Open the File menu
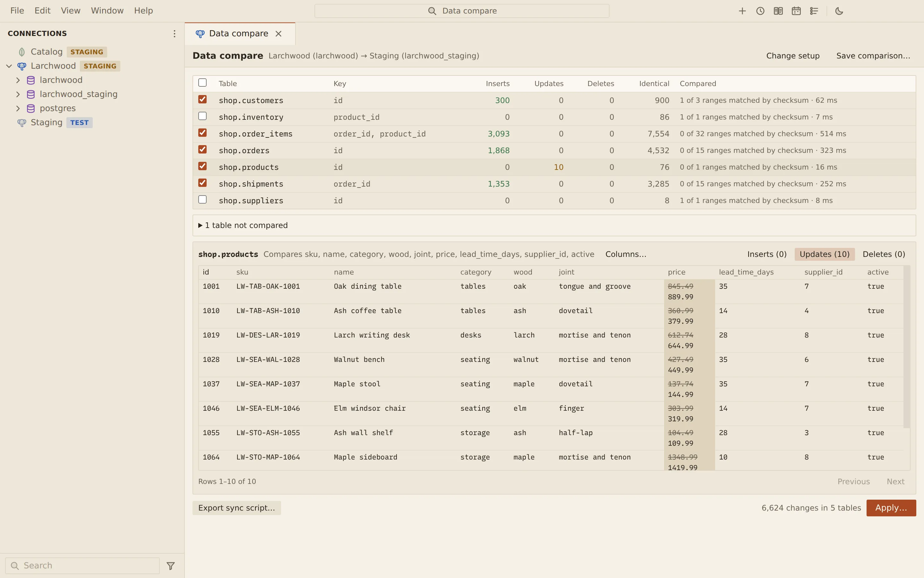 (x=17, y=11)
